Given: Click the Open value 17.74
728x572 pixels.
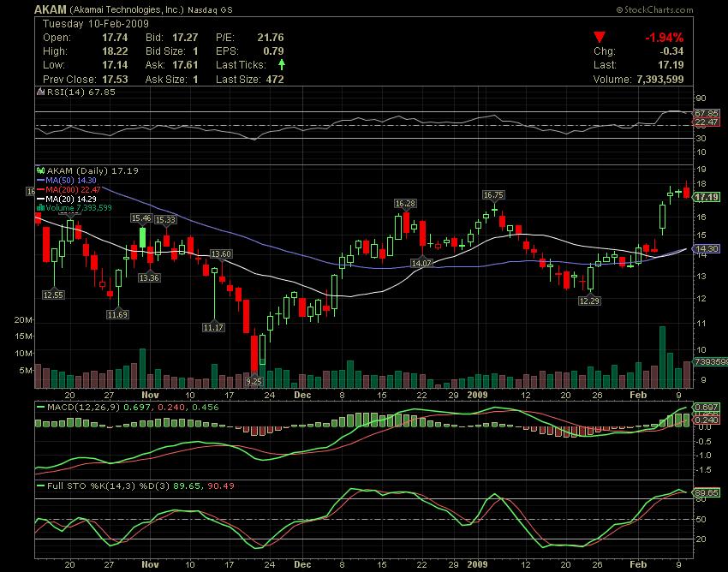Looking at the screenshot, I should [115, 38].
